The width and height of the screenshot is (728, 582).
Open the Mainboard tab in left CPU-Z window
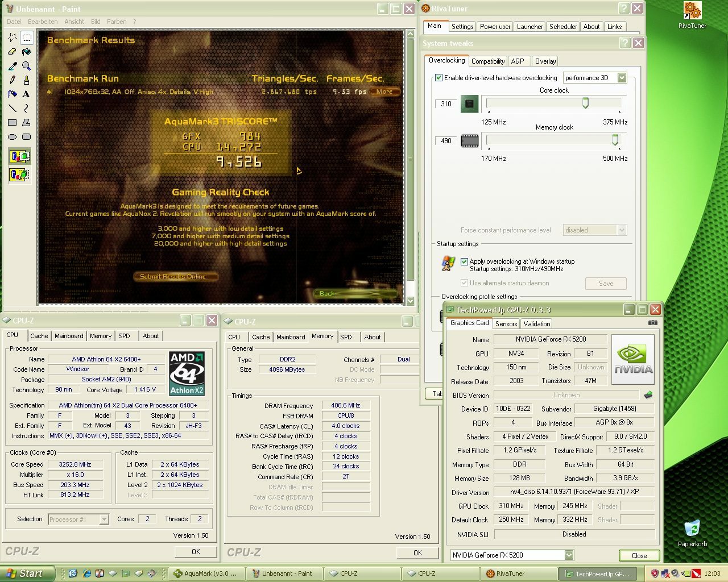point(69,336)
